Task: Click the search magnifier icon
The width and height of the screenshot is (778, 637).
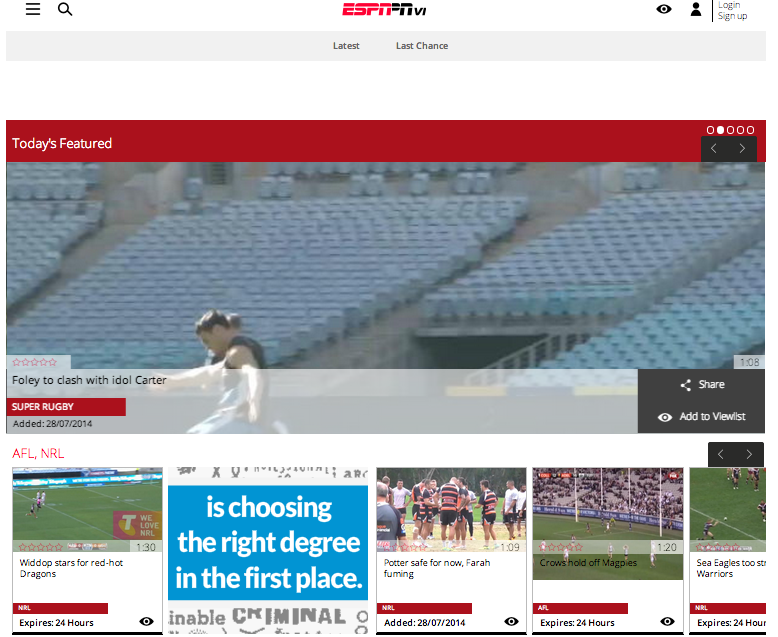Action: click(65, 9)
